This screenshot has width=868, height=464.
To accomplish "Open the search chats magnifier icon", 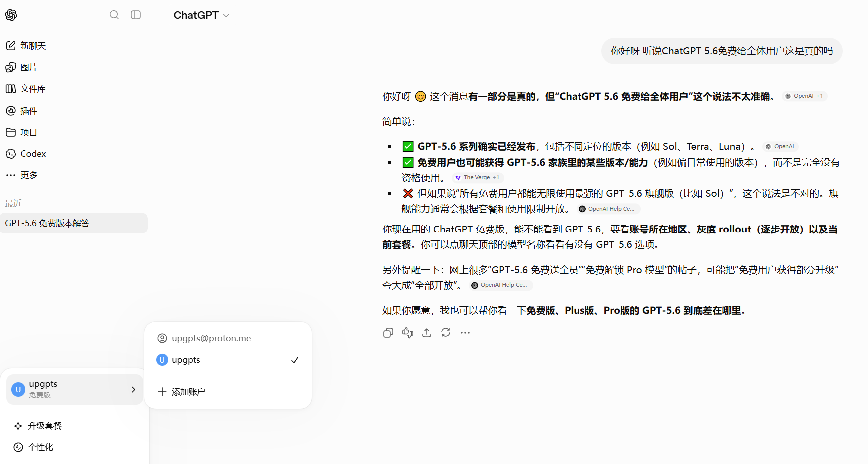I will tap(114, 15).
